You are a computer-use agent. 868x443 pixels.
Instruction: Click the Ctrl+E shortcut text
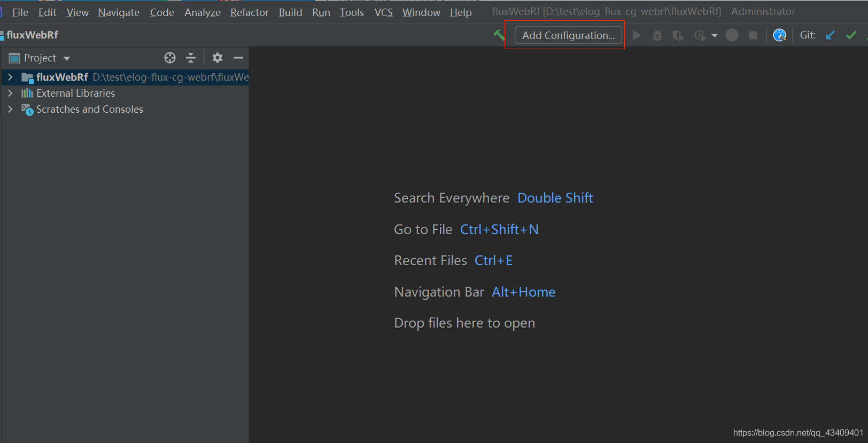coord(493,260)
